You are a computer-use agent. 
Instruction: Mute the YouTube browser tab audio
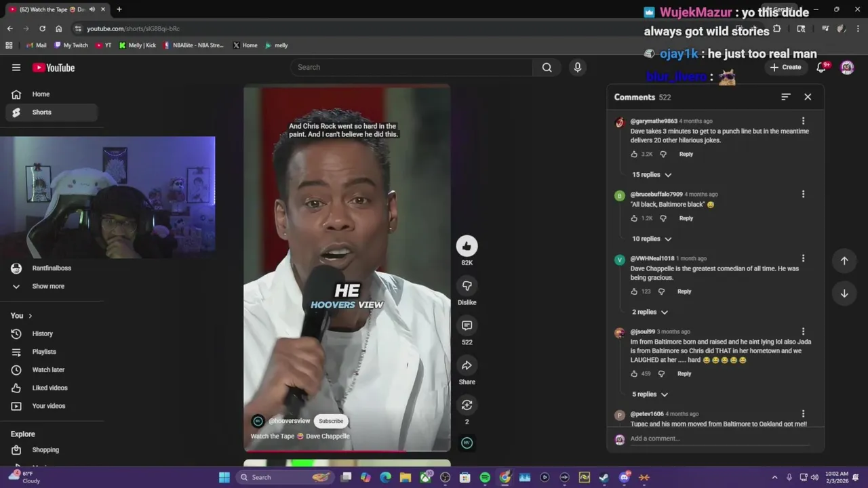coord(92,9)
